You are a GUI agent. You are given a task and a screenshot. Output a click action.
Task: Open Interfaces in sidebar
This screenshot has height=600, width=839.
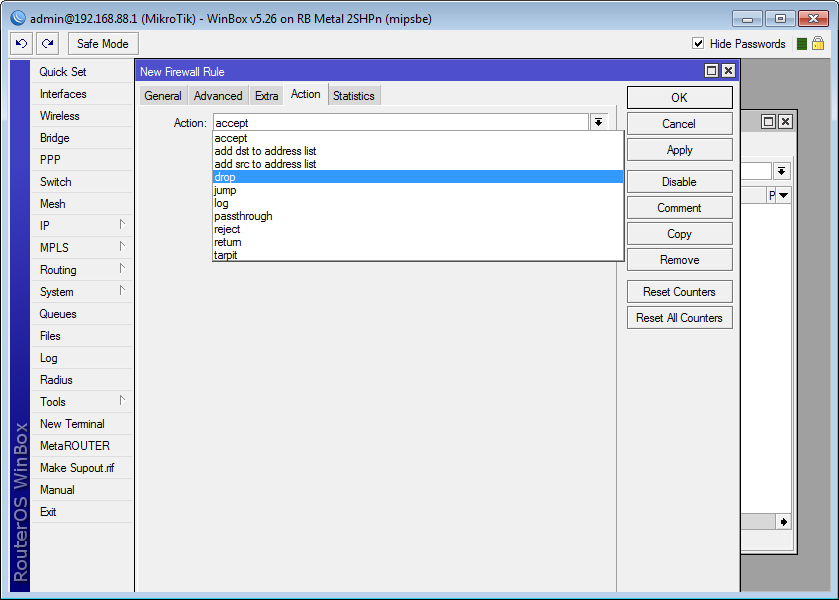point(82,94)
